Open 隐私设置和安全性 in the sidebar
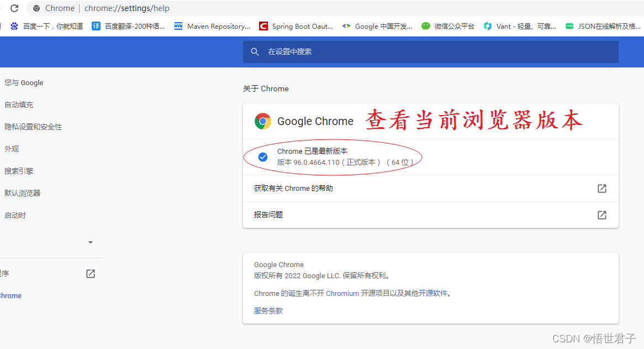 [33, 127]
